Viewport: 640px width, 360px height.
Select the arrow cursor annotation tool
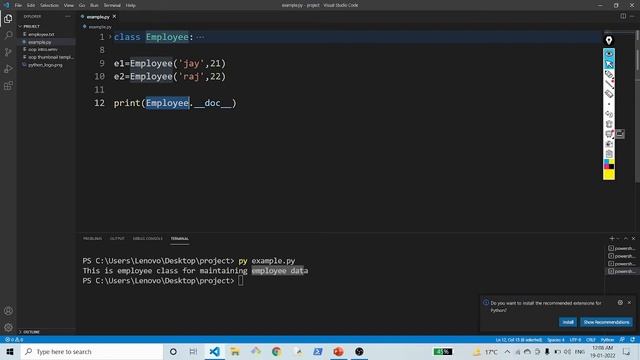pyautogui.click(x=609, y=64)
